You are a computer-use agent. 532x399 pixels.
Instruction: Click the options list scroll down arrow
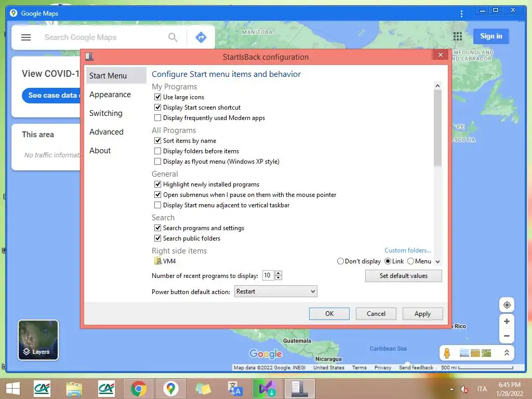click(x=437, y=262)
